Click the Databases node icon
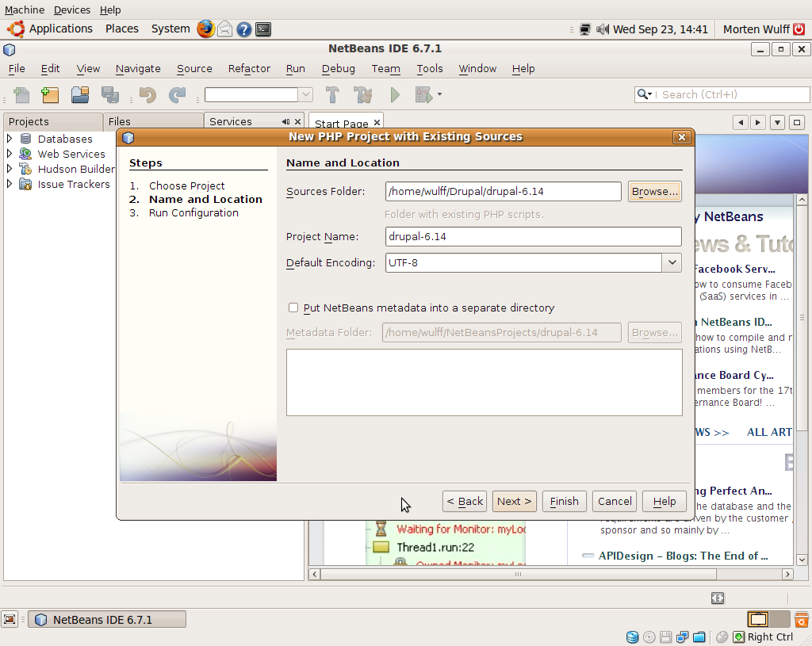This screenshot has height=646, width=812. (25, 139)
